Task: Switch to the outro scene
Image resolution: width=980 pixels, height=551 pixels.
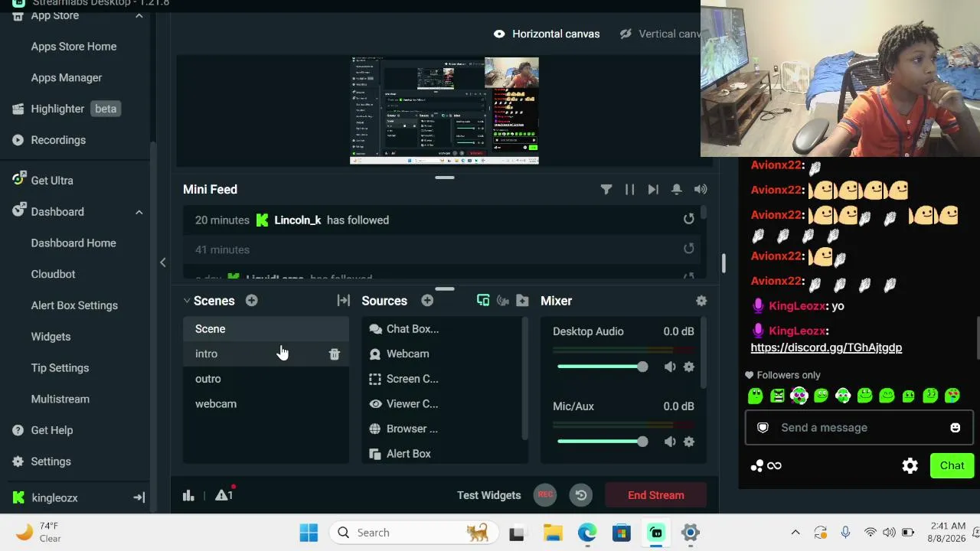Action: pyautogui.click(x=266, y=379)
